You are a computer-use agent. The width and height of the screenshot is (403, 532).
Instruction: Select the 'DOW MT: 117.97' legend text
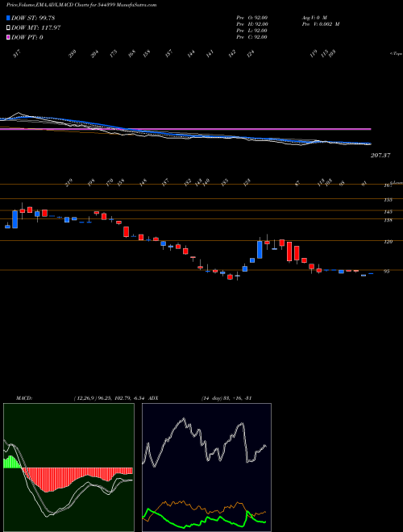pos(35,28)
